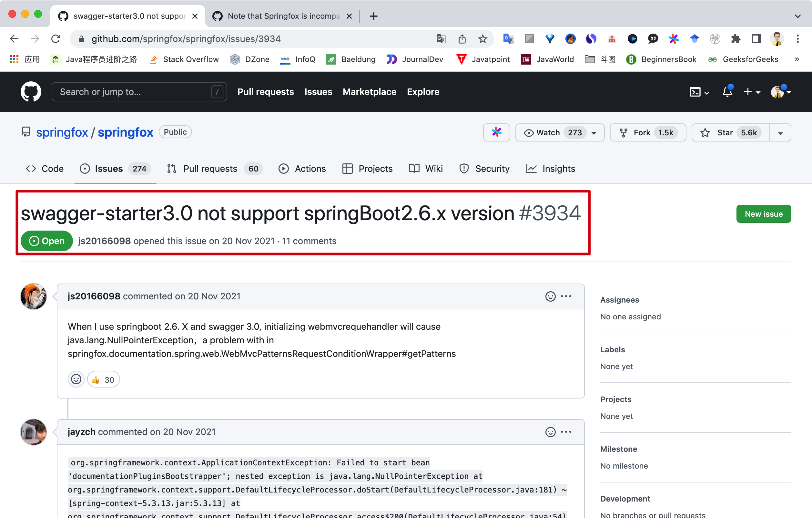Expand the plus create-new menu
Viewport: 812px width, 518px height.
tap(752, 91)
